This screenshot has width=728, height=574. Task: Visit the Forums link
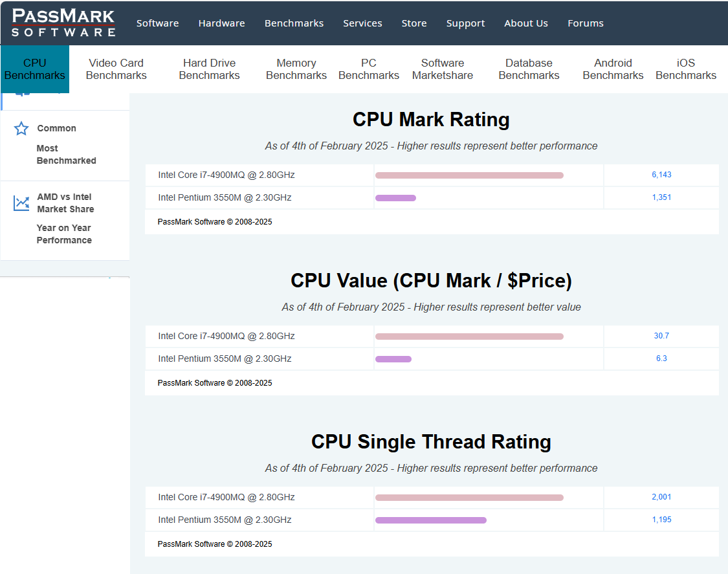tap(586, 23)
